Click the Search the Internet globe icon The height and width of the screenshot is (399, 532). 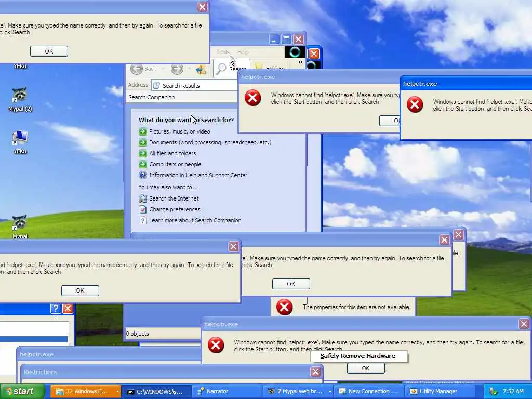(x=143, y=198)
